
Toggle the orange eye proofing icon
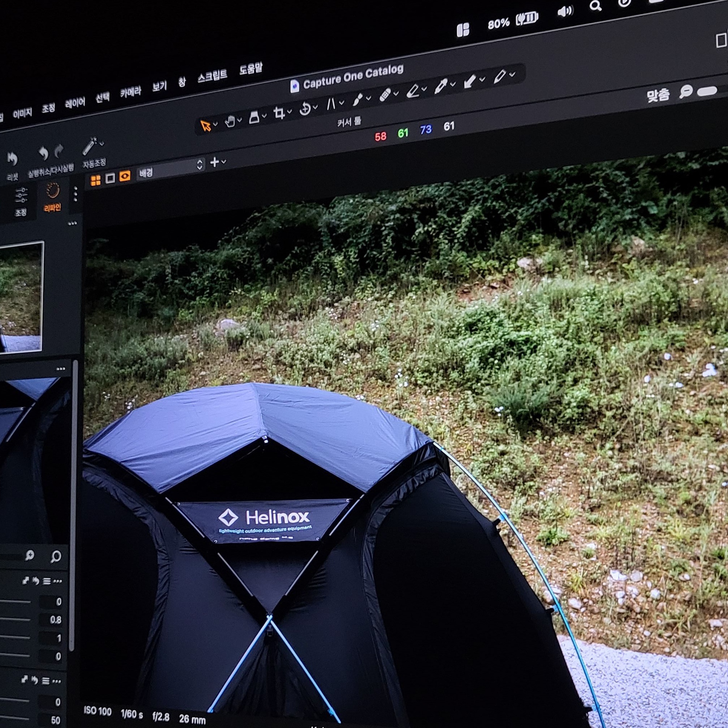(125, 176)
